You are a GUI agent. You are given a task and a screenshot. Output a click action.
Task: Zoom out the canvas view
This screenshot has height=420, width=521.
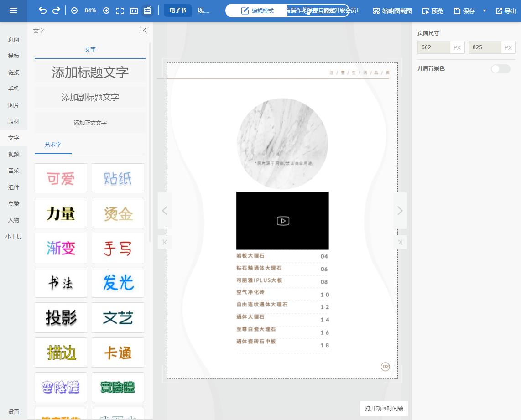click(x=74, y=10)
